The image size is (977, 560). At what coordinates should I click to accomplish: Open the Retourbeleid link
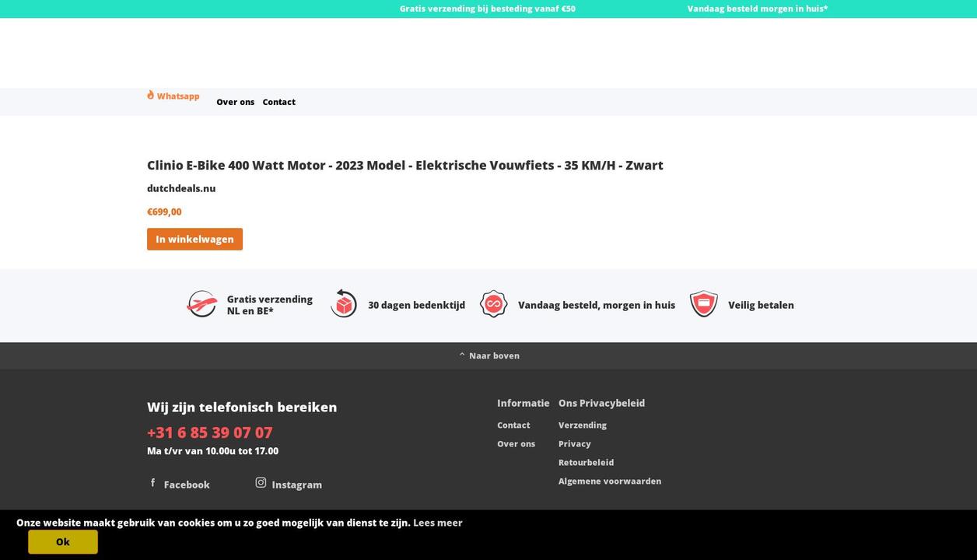click(586, 462)
